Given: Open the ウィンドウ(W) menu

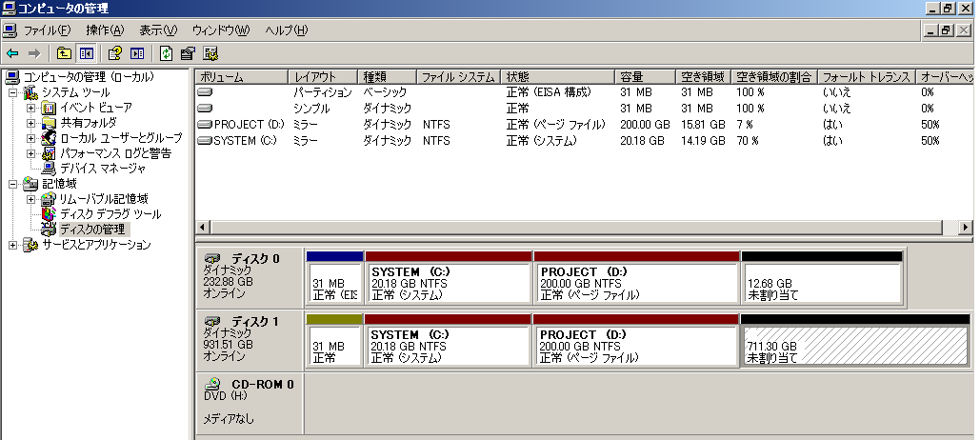Looking at the screenshot, I should (x=221, y=30).
